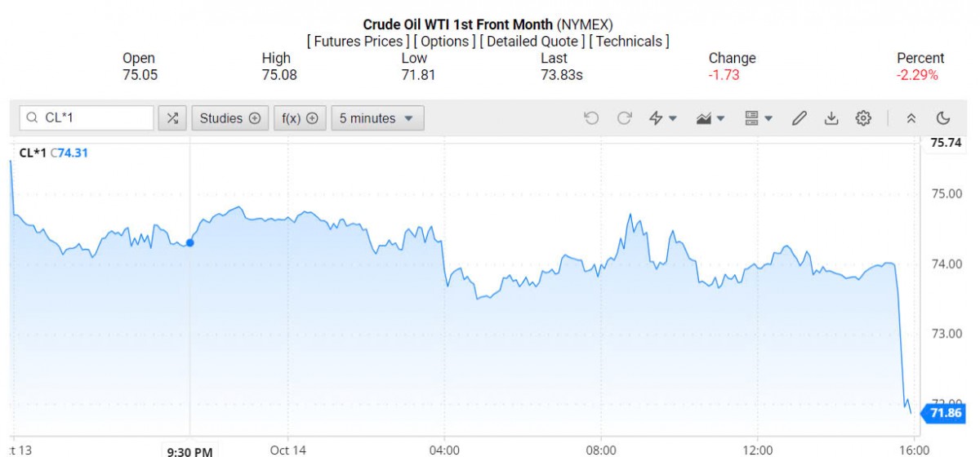
Task: Undo the last chart action
Action: [591, 118]
